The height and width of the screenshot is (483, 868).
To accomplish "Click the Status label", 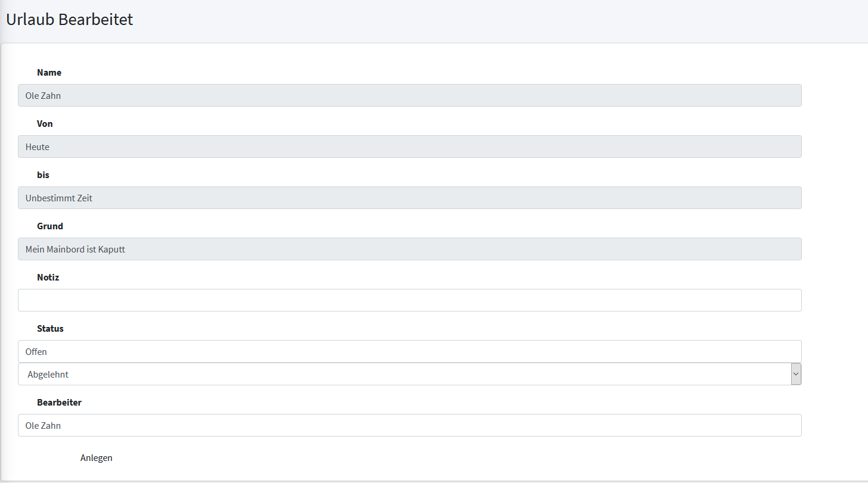I will (x=50, y=329).
